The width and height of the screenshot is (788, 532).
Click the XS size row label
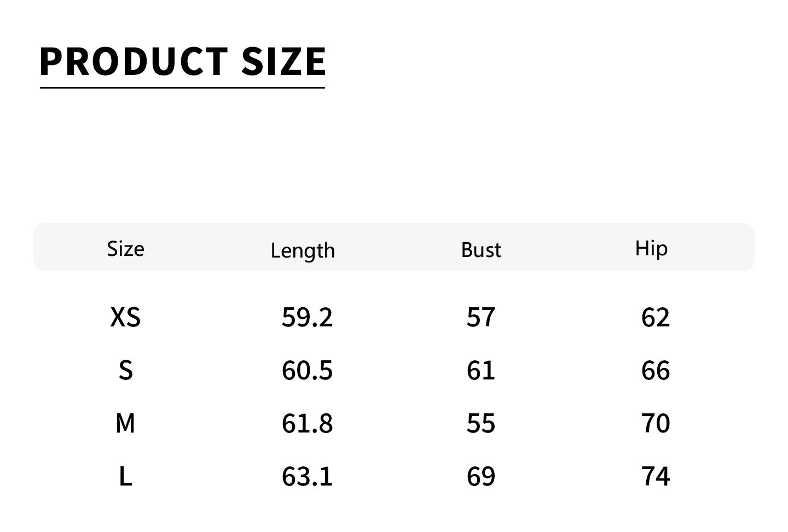(125, 317)
